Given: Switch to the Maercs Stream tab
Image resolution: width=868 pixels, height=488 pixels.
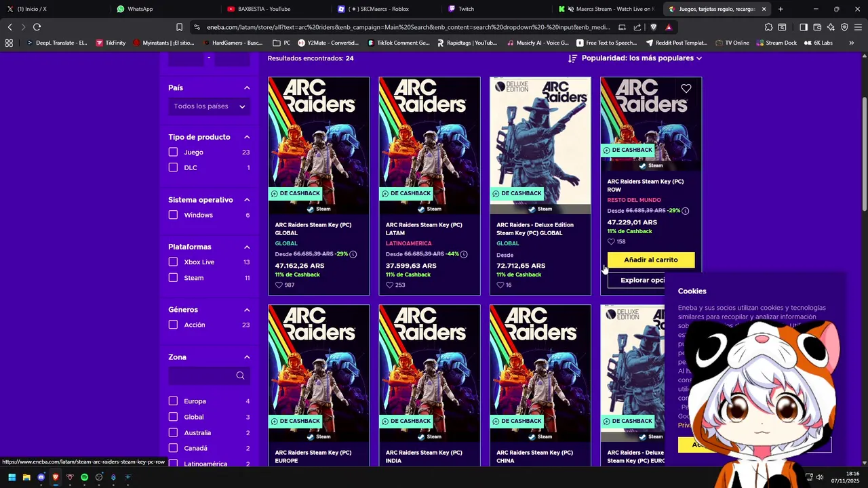Looking at the screenshot, I should point(606,9).
